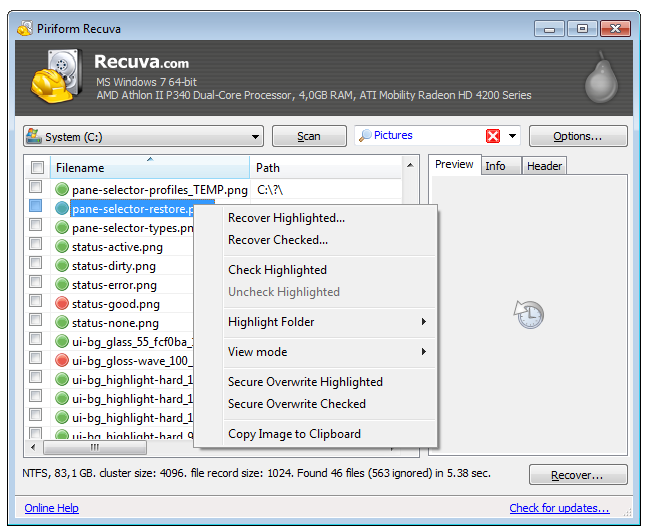Switch to the Info tab
646x532 pixels.
[x=501, y=166]
